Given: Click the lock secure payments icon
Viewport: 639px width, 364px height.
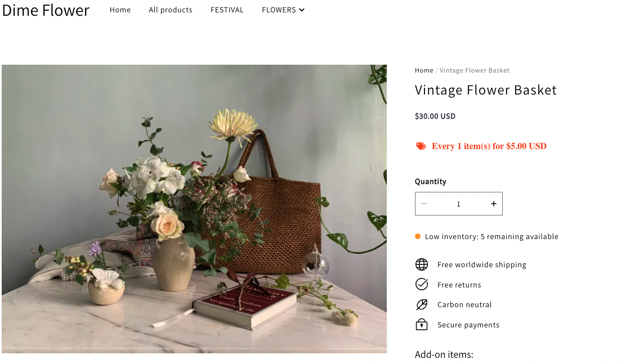Looking at the screenshot, I should (x=422, y=325).
